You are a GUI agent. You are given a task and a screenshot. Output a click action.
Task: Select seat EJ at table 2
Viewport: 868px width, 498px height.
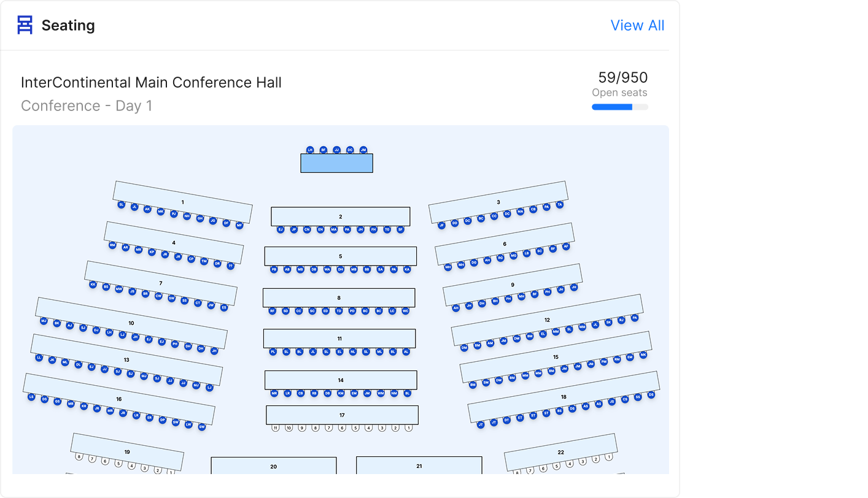[x=281, y=229]
